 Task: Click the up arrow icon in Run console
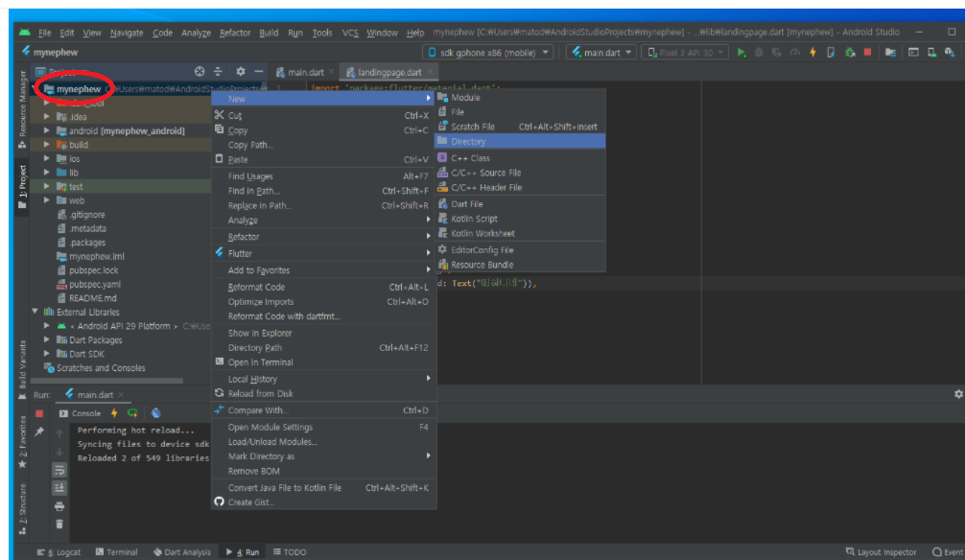59,433
